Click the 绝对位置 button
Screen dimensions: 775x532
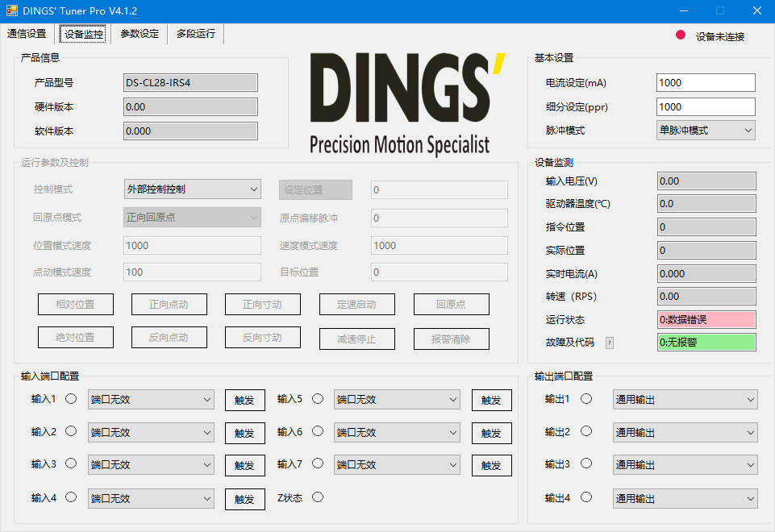tap(76, 338)
